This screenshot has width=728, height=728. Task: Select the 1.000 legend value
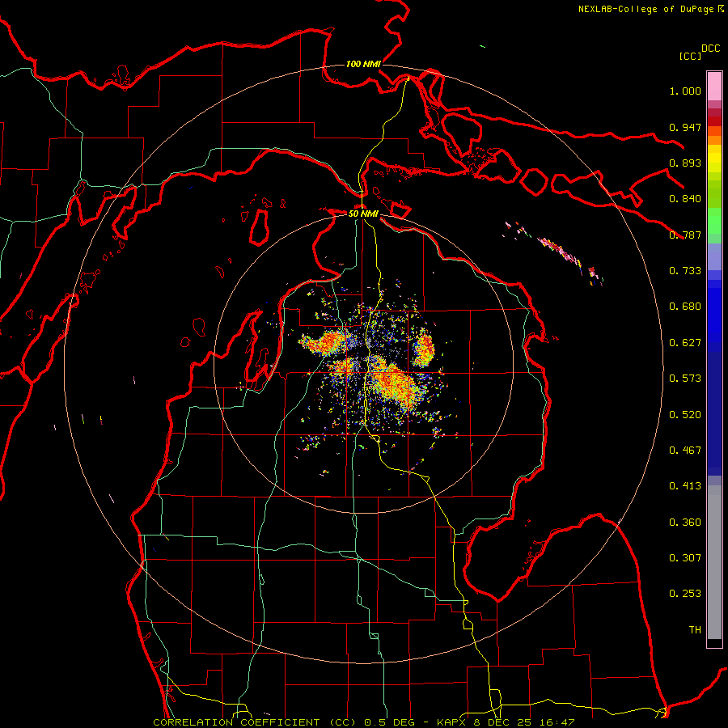pos(685,91)
